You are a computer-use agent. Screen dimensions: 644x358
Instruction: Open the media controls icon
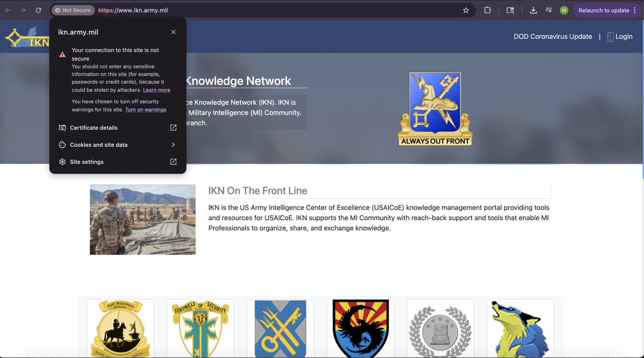[x=548, y=10]
